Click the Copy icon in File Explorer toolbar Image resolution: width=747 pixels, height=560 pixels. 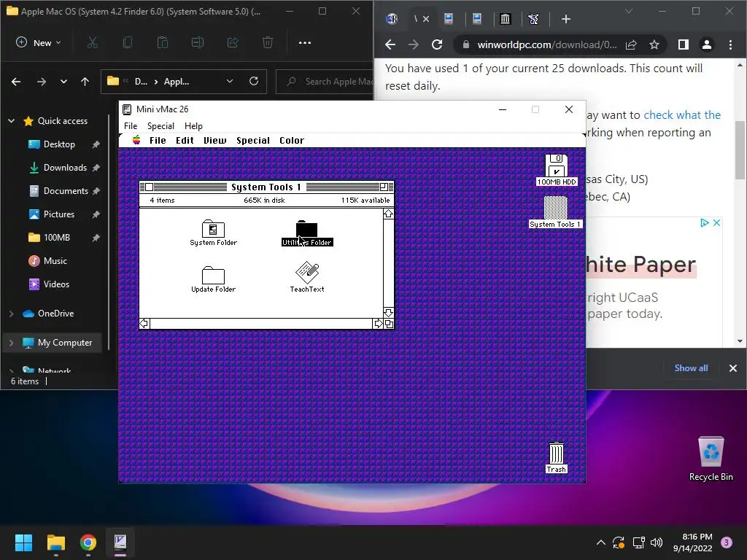[127, 43]
